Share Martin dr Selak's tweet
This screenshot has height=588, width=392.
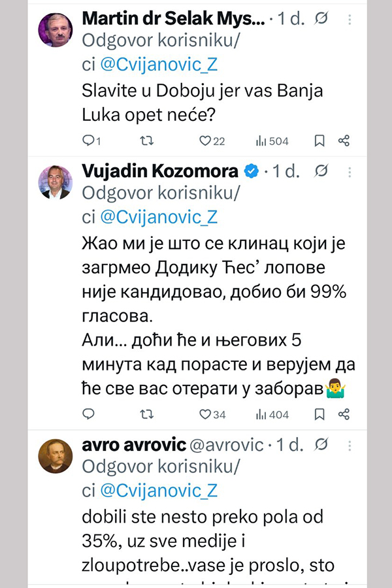point(344,140)
